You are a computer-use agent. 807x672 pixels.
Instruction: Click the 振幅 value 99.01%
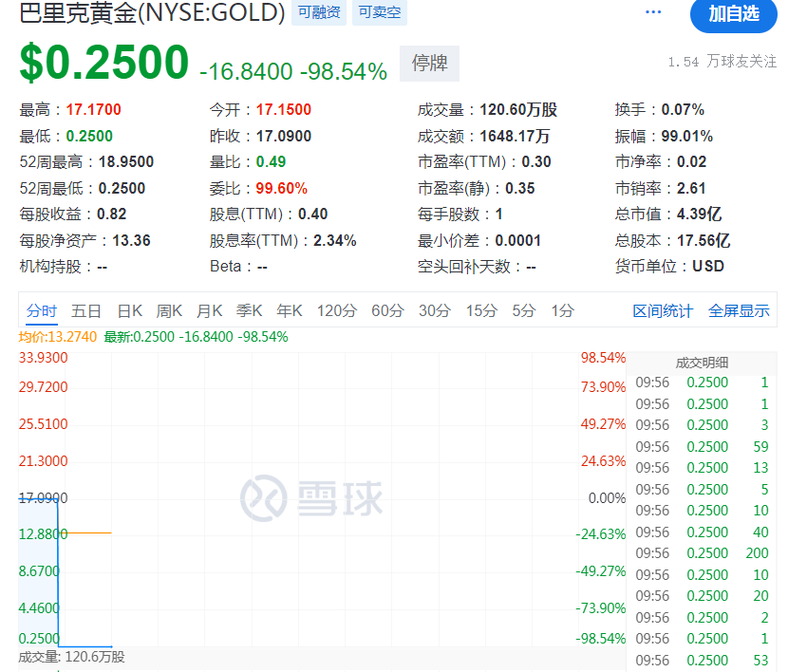(687, 137)
